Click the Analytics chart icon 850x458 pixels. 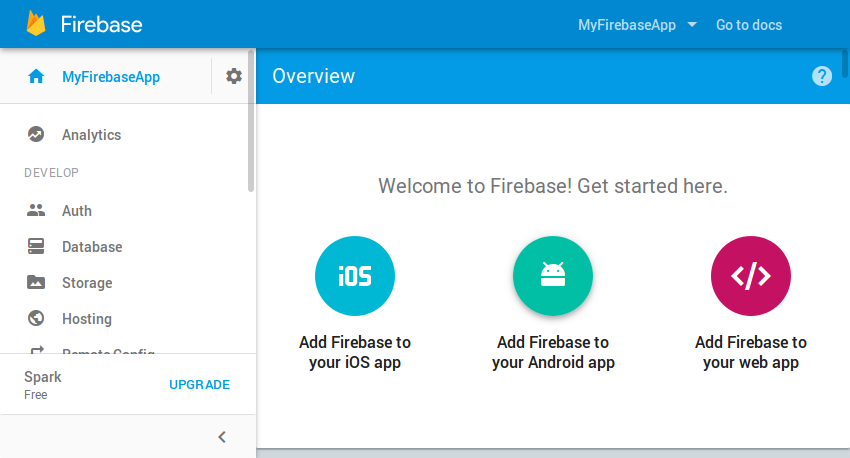(36, 134)
